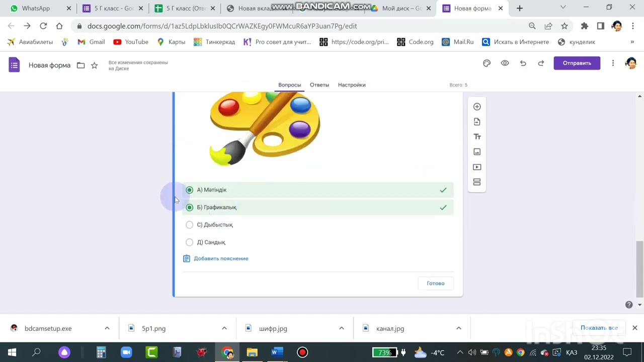Reload the current browser page
The width and height of the screenshot is (644, 362).
[43, 26]
